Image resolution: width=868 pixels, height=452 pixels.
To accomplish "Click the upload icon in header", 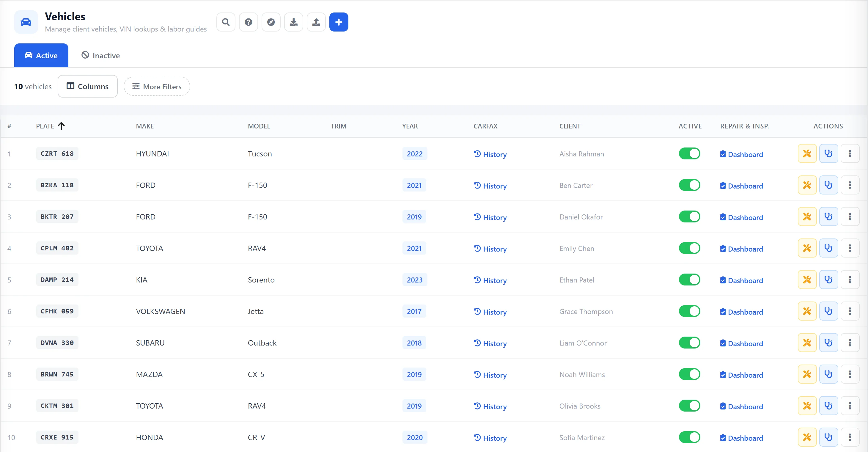I will pos(316,22).
